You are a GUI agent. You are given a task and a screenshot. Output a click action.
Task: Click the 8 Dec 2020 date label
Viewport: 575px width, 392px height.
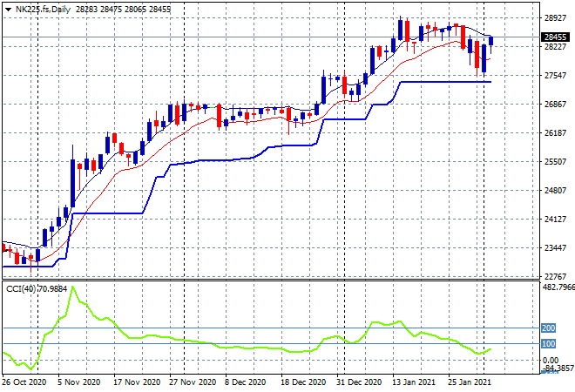pos(246,382)
